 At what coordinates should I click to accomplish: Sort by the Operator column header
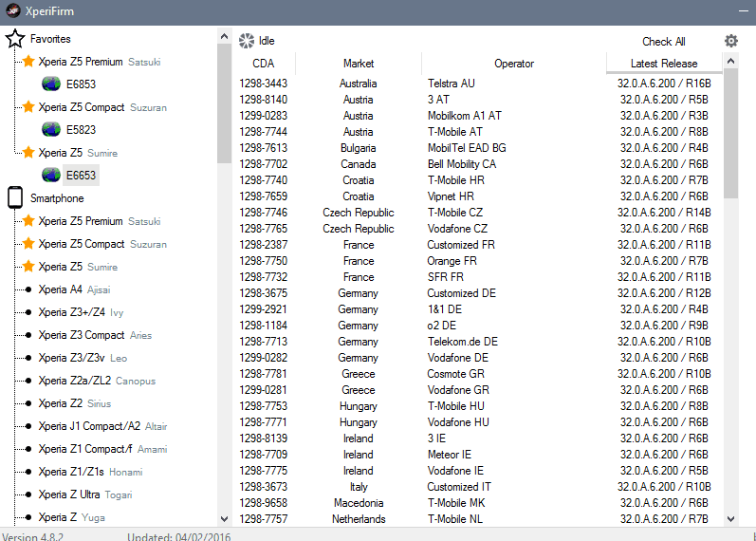click(x=514, y=64)
